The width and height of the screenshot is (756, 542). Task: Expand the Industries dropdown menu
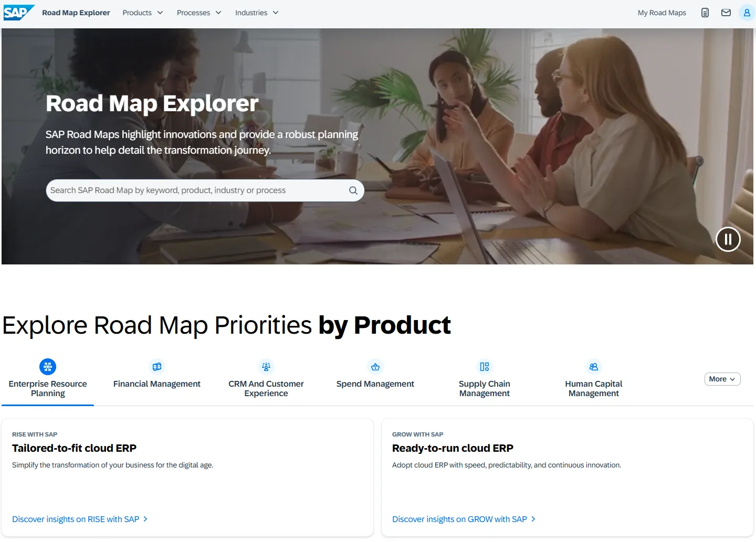pos(256,13)
